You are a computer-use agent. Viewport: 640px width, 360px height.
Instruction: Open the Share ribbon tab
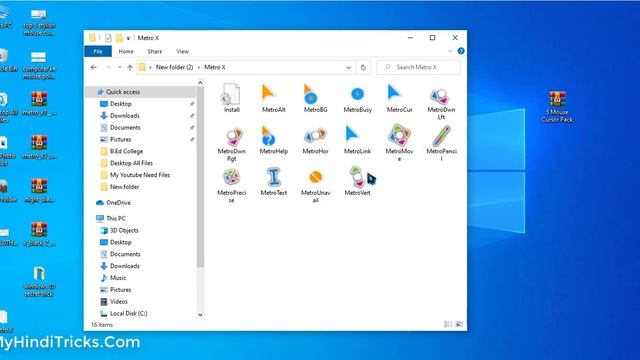click(x=155, y=51)
